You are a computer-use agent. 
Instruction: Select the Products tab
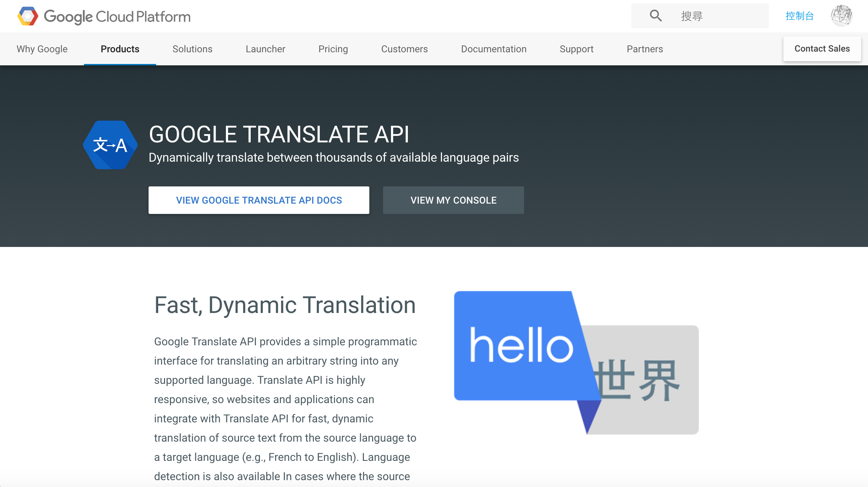click(x=120, y=49)
